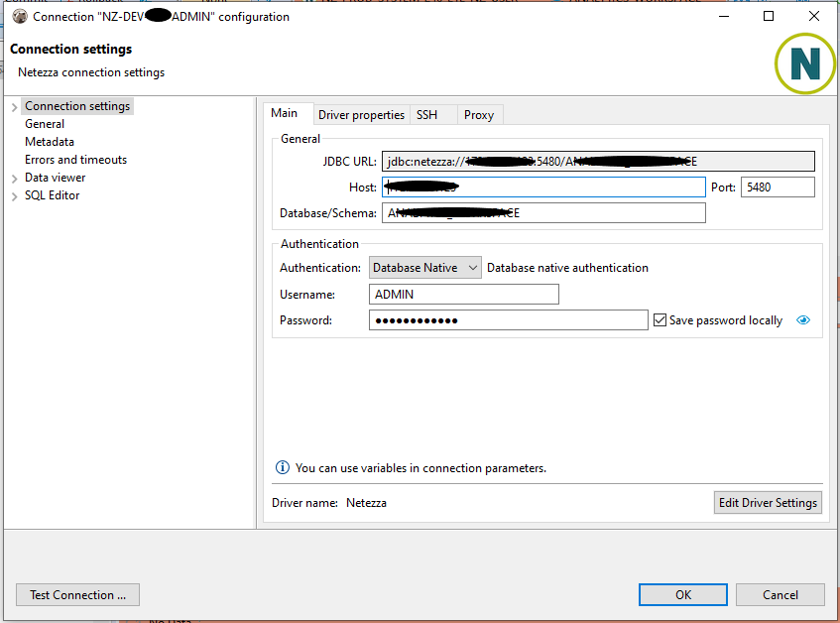Viewport: 840px width, 623px height.
Task: Click the DBeaver icon in the title bar
Action: click(20, 15)
